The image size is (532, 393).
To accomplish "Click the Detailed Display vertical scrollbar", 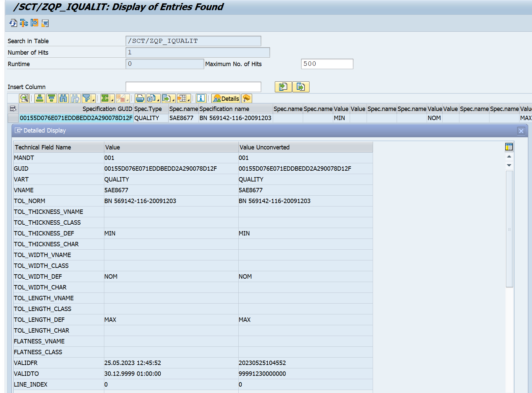I will [x=509, y=229].
